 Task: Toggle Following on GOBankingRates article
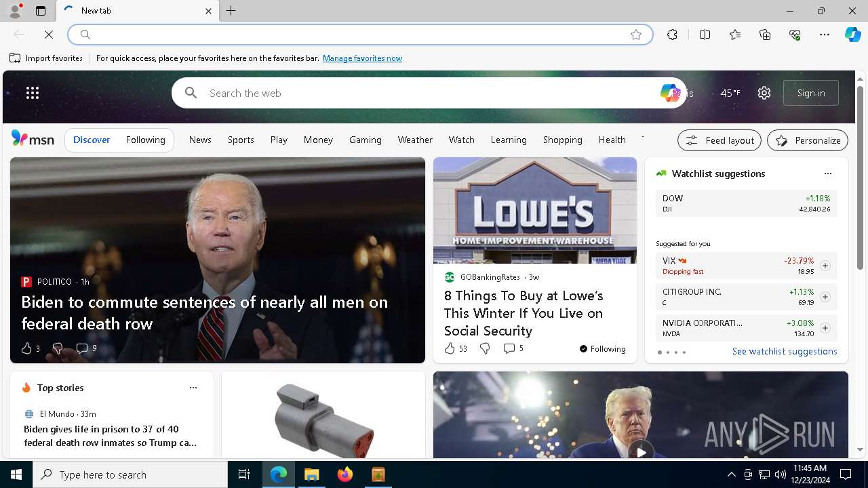tap(602, 348)
